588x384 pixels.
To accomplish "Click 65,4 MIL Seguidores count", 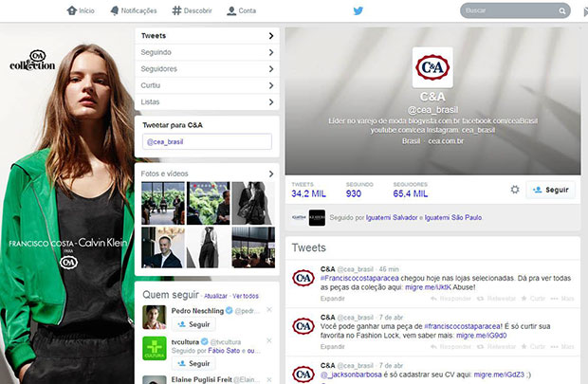I will 411,193.
